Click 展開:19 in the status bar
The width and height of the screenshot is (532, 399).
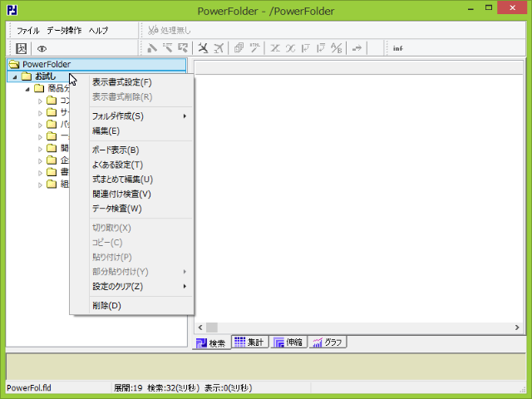(128, 388)
